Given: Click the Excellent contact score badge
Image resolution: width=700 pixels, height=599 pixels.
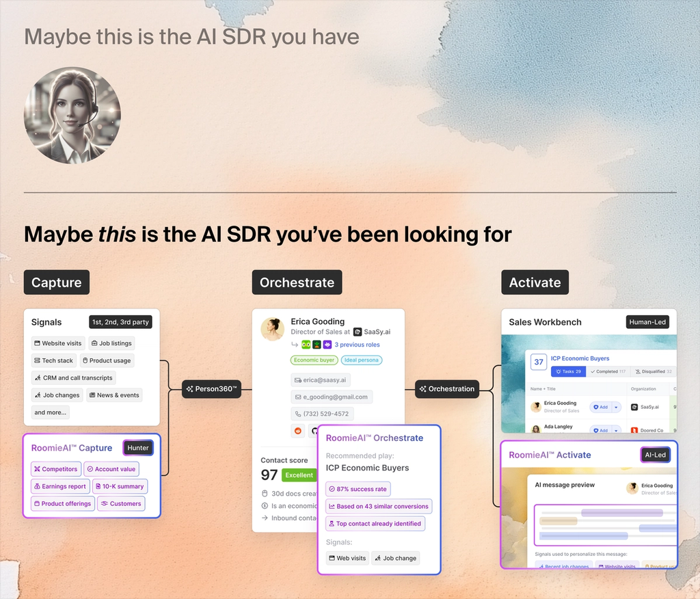Looking at the screenshot, I should click(x=299, y=475).
